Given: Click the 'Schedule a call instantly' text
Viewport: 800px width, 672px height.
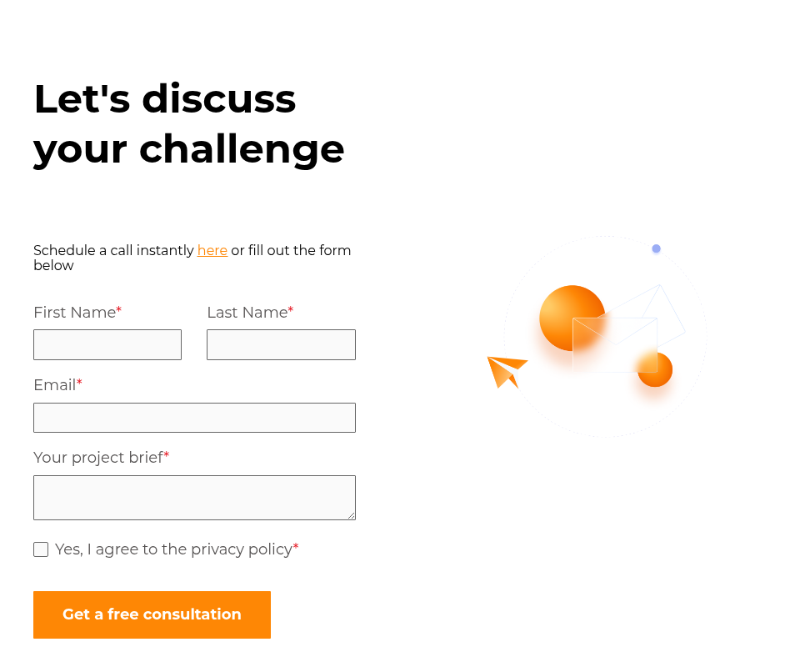Looking at the screenshot, I should pyautogui.click(x=113, y=250).
